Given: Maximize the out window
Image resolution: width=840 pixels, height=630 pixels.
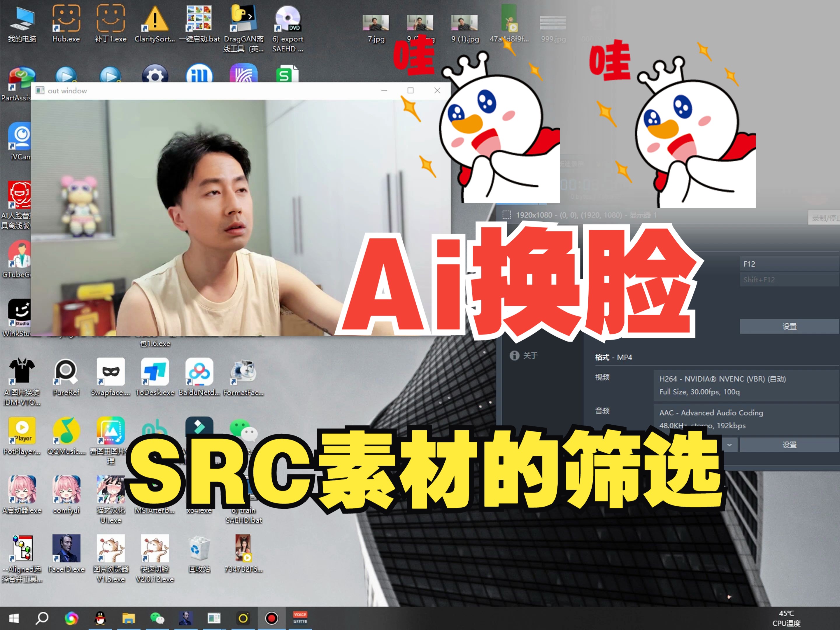Looking at the screenshot, I should tap(411, 90).
